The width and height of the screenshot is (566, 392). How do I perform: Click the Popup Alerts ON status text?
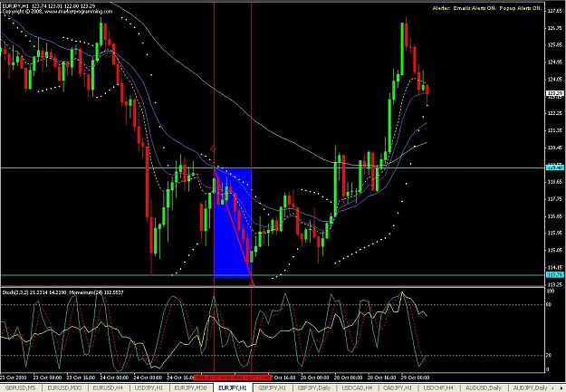pos(521,8)
